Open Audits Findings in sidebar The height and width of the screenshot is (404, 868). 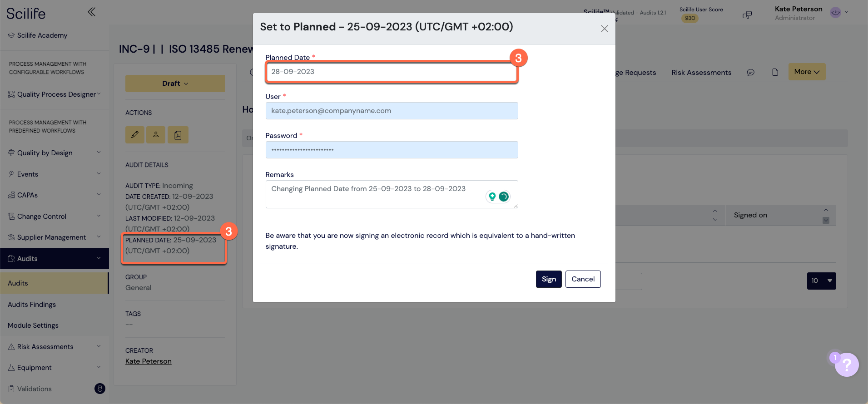pos(32,305)
